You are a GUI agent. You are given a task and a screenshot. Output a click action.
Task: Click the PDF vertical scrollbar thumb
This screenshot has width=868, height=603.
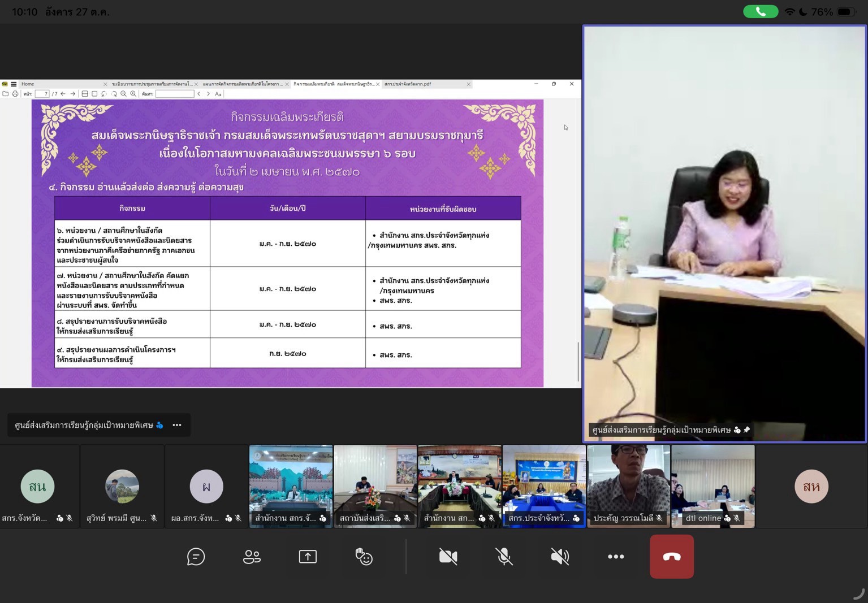click(578, 362)
